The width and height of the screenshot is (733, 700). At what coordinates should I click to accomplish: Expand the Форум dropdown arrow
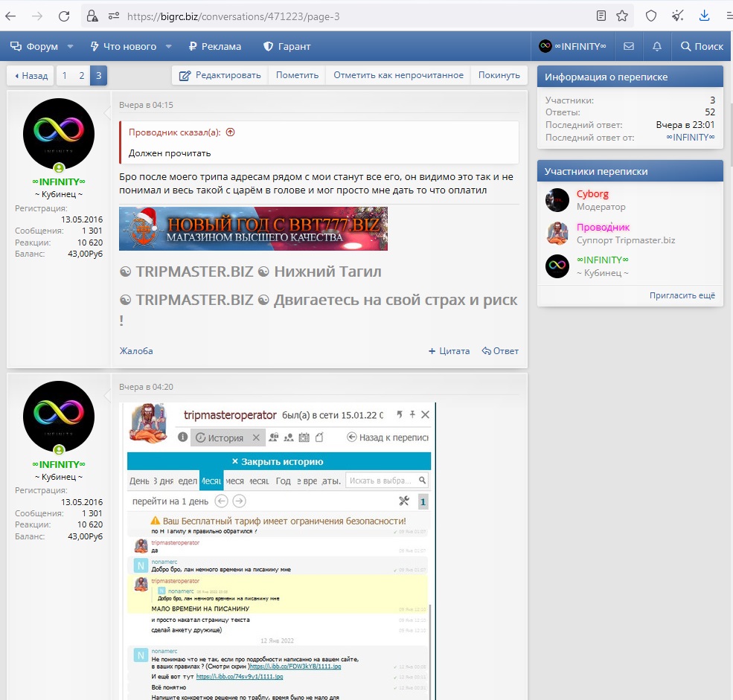tap(70, 46)
